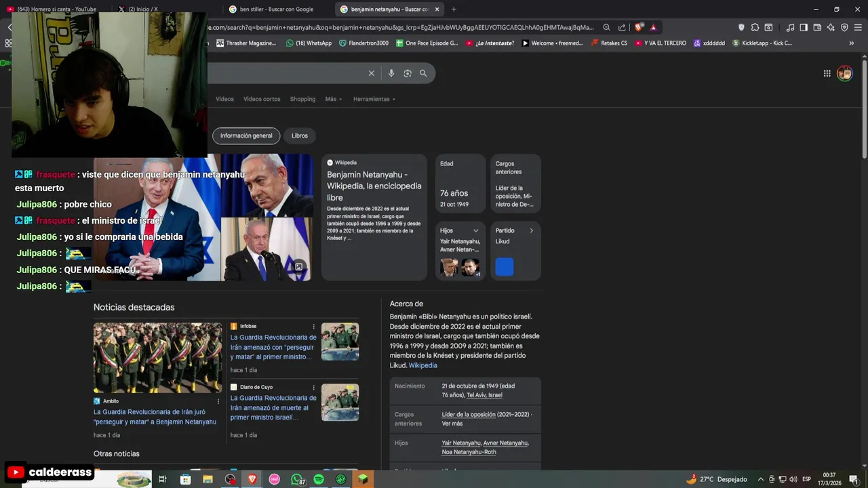Open WhatsApp bookmark in bookmarks bar
The height and width of the screenshot is (488, 868).
309,43
